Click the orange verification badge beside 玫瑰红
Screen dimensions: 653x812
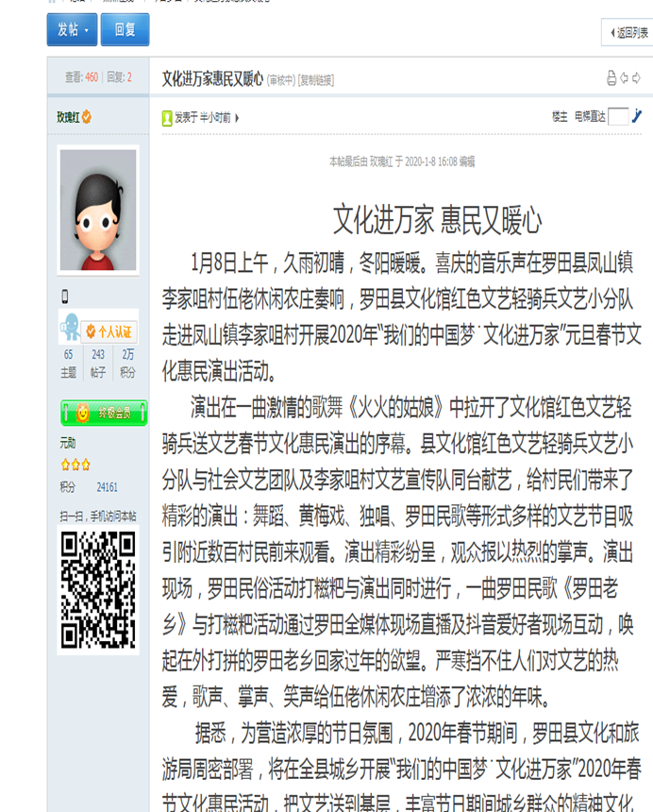87,117
